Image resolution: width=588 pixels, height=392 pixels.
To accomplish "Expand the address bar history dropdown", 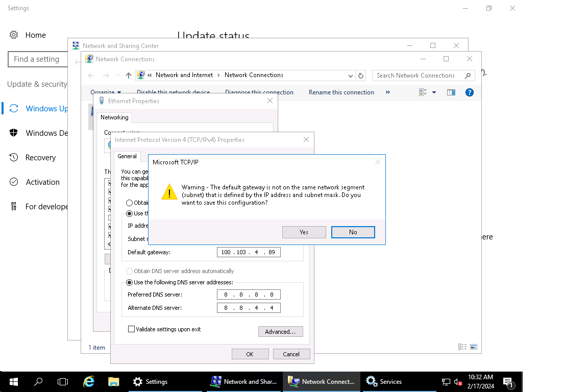I will [350, 76].
